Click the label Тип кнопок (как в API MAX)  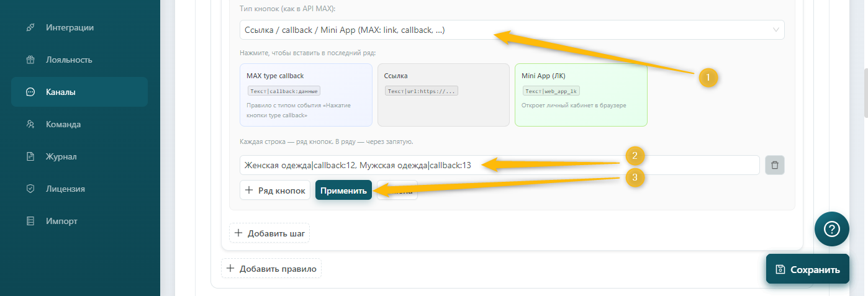287,9
